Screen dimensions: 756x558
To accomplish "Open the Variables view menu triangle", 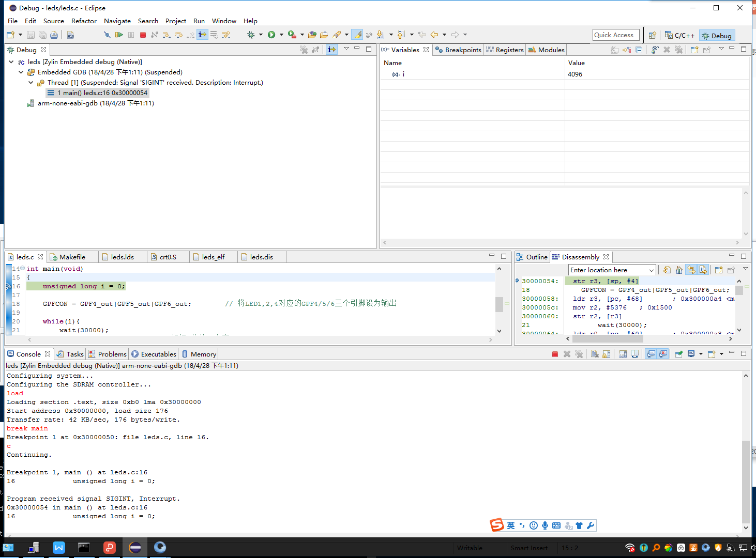I will click(721, 49).
